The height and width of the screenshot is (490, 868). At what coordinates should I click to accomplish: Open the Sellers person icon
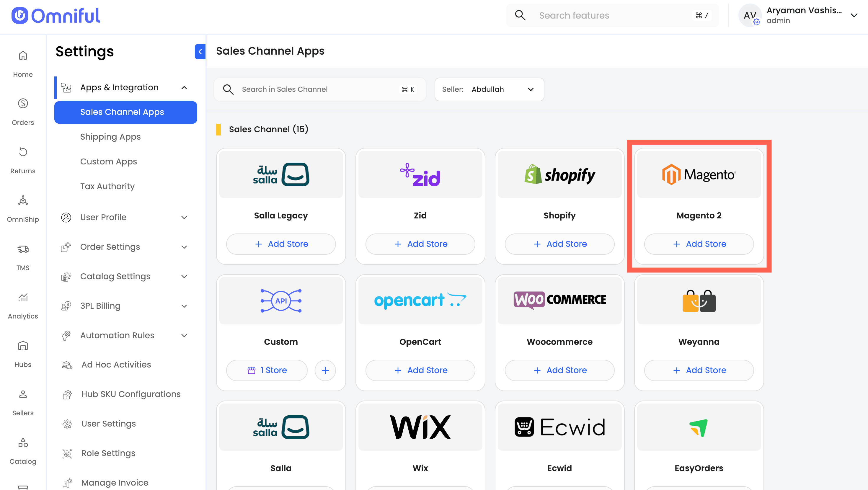point(22,394)
